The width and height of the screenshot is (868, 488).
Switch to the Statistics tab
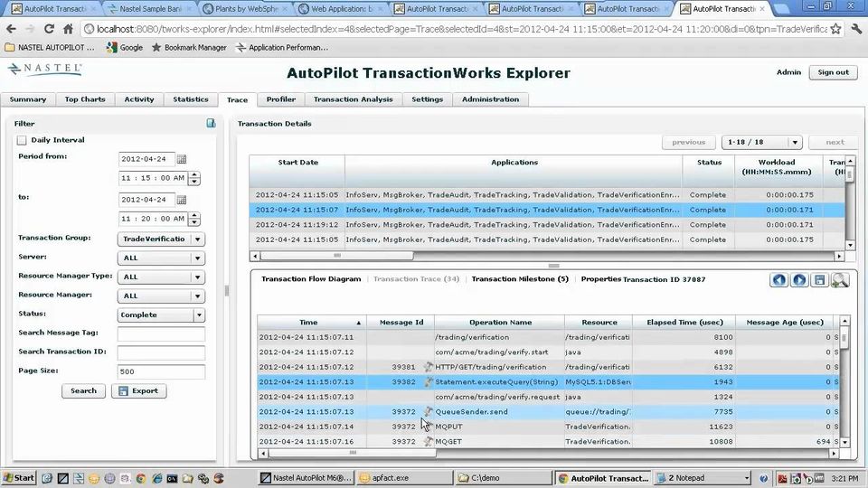pyautogui.click(x=191, y=99)
